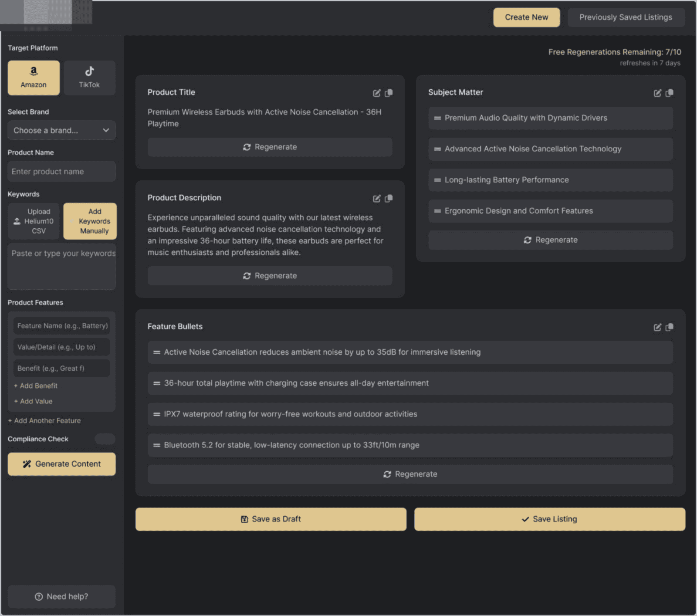This screenshot has height=616, width=697.
Task: Select the Add Keywords Manually tab
Action: point(90,221)
